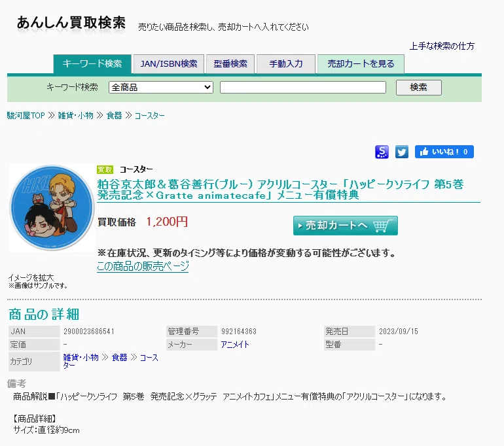Share product on Twitter bird icon

tap(402, 152)
